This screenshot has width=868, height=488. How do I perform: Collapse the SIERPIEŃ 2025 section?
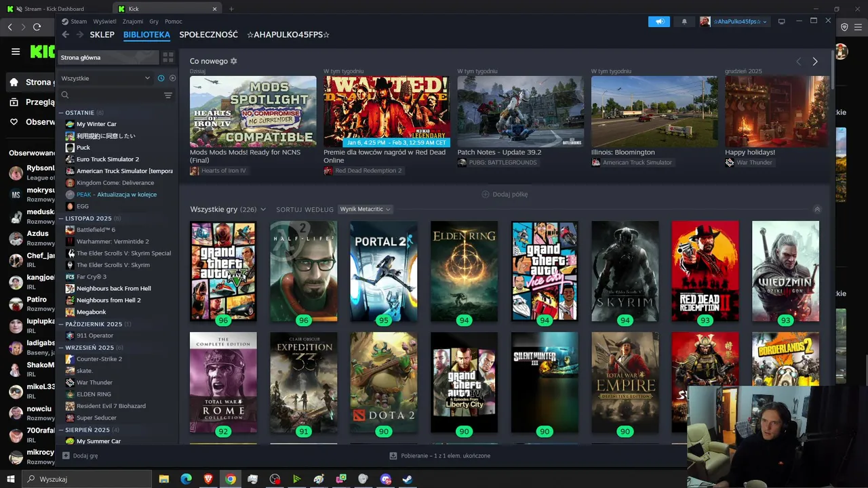point(61,430)
